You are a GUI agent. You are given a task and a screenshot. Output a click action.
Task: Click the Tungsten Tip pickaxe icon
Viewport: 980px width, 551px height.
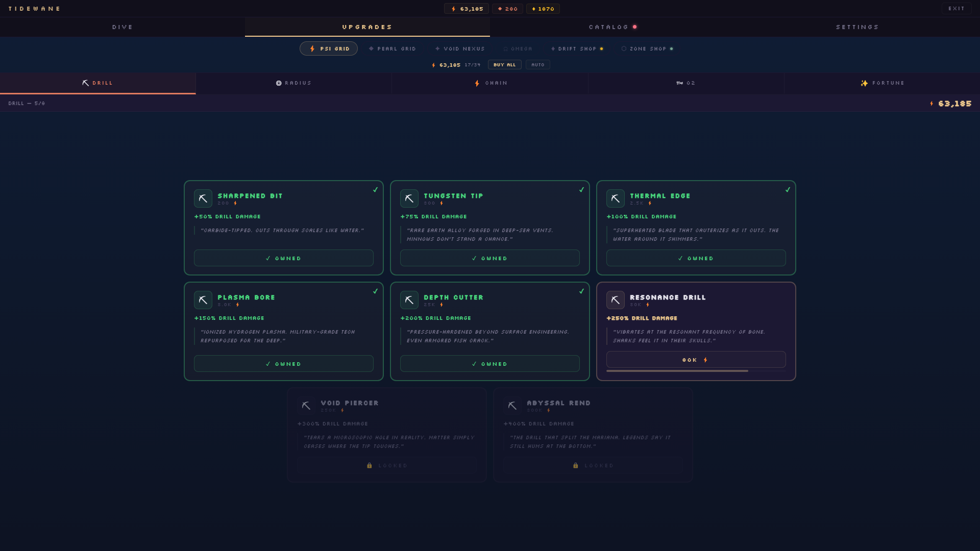pyautogui.click(x=409, y=198)
